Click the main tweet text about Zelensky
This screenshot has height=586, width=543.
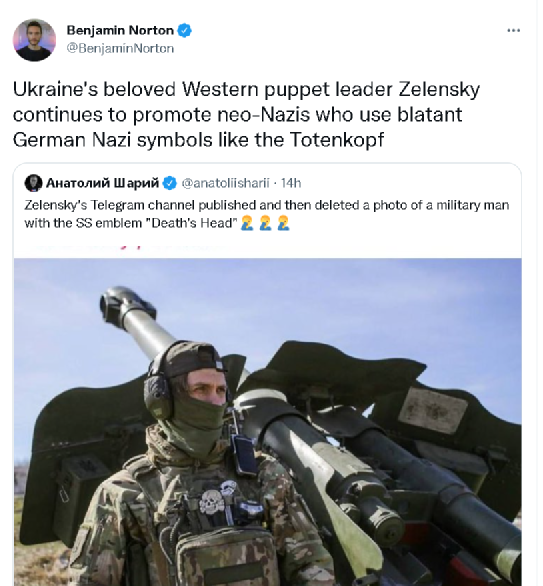coord(246,115)
